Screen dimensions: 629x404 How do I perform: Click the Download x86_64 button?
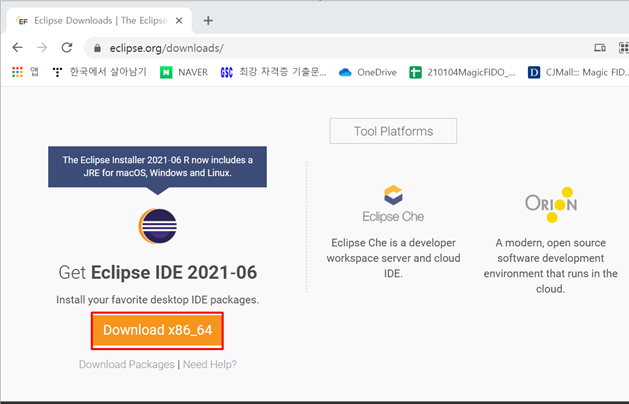(x=157, y=331)
